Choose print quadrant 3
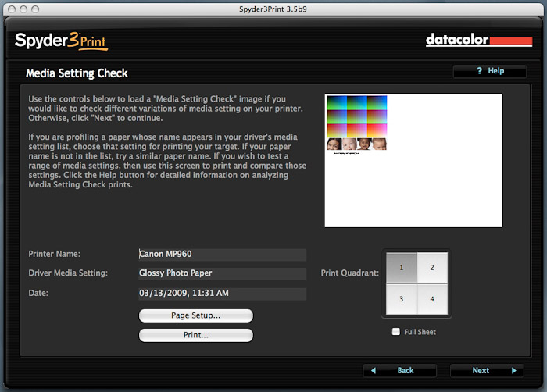547x392 pixels. (399, 299)
